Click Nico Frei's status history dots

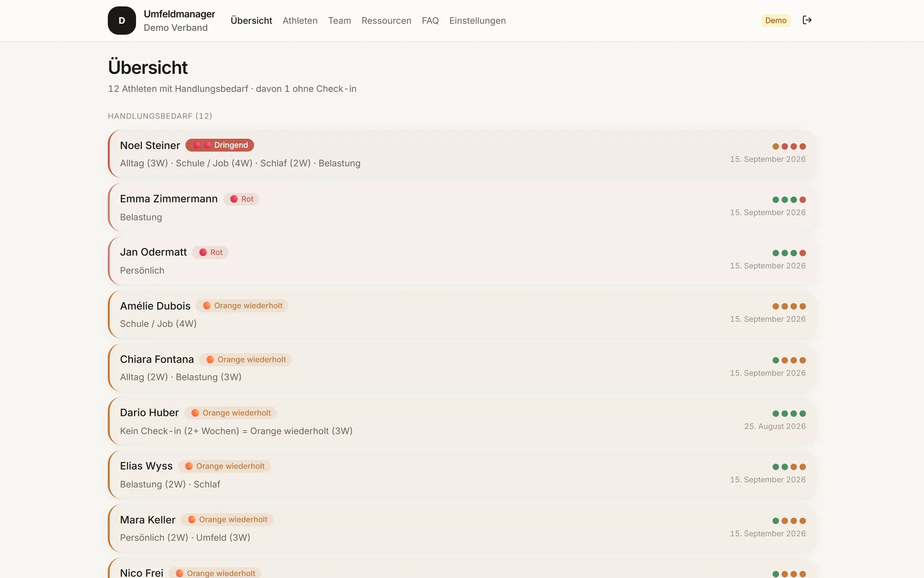pos(789,574)
